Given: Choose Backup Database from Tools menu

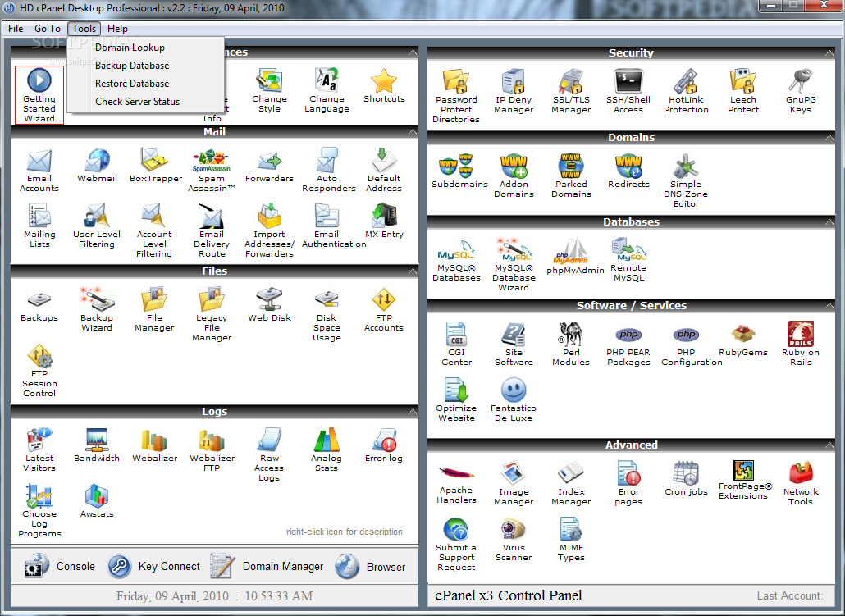Looking at the screenshot, I should pyautogui.click(x=132, y=66).
